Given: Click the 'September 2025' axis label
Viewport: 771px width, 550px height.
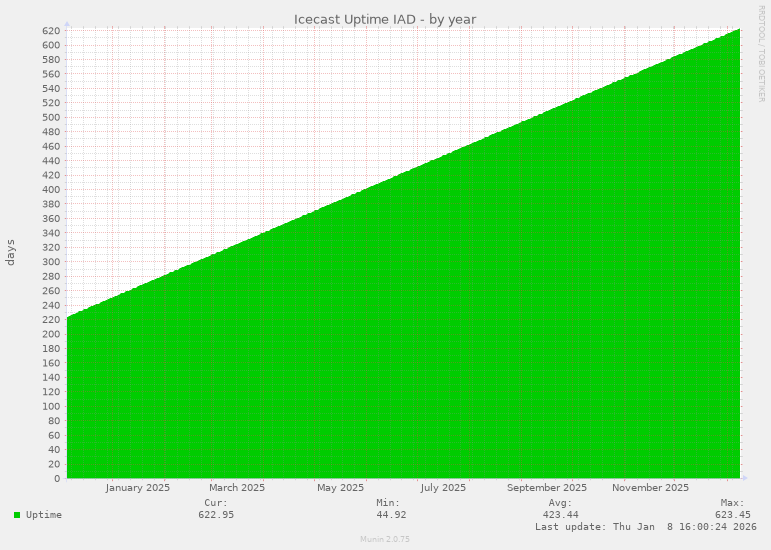Looking at the screenshot, I should pos(547,488).
